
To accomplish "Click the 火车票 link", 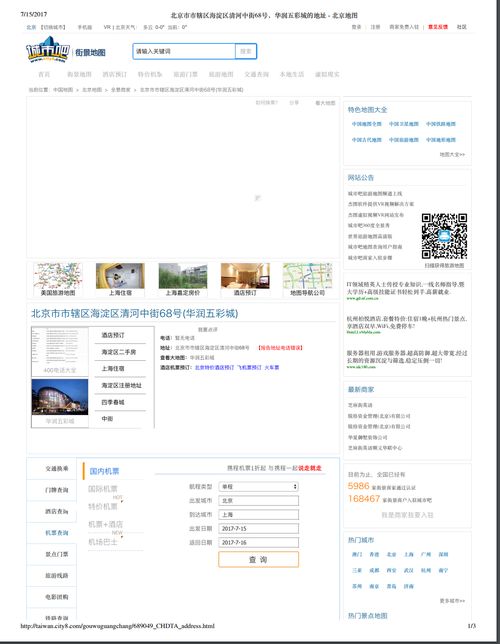I will [x=272, y=368].
